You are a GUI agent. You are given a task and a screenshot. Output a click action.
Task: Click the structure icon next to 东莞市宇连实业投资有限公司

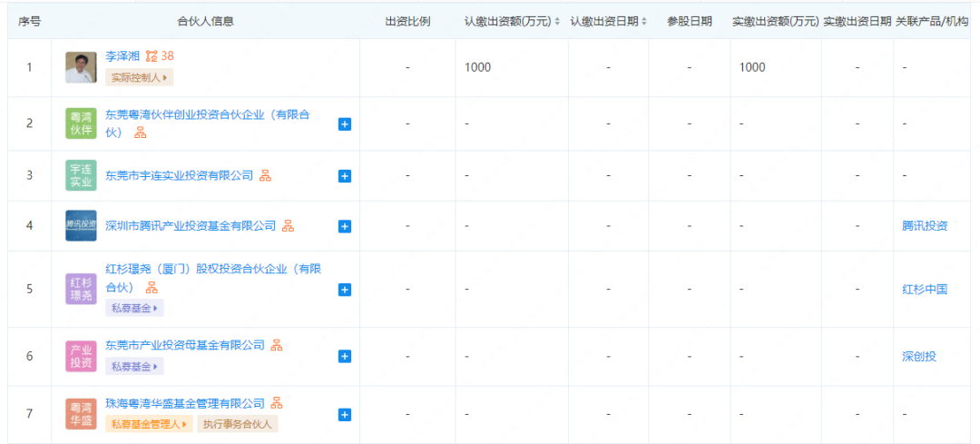tap(266, 175)
